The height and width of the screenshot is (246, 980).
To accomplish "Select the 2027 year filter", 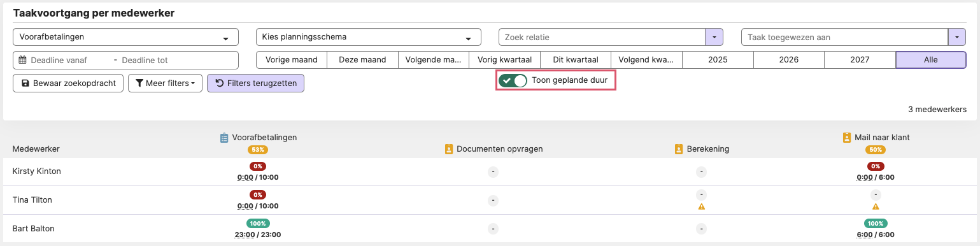I will tap(860, 60).
